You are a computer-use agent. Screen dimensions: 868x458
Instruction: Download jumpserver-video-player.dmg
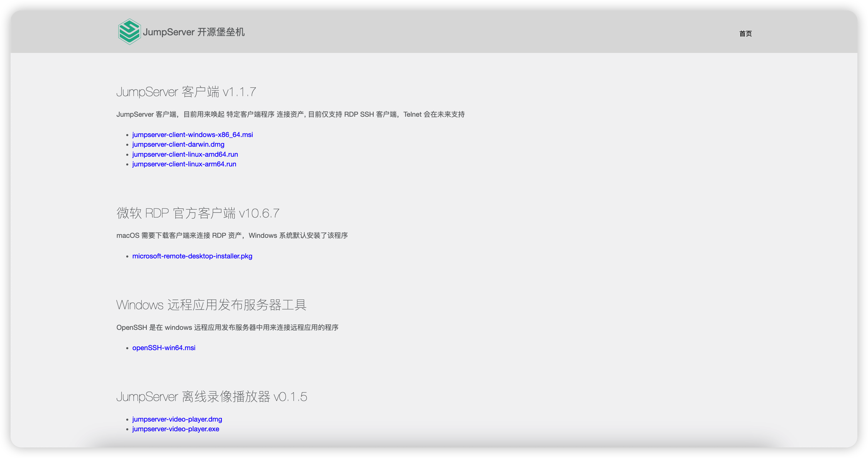[177, 419]
